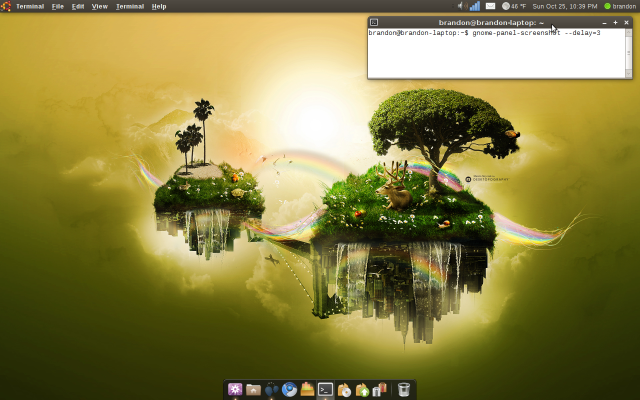640x400 pixels.
Task: Maximize the terminal window with plus button
Action: pyautogui.click(x=615, y=23)
